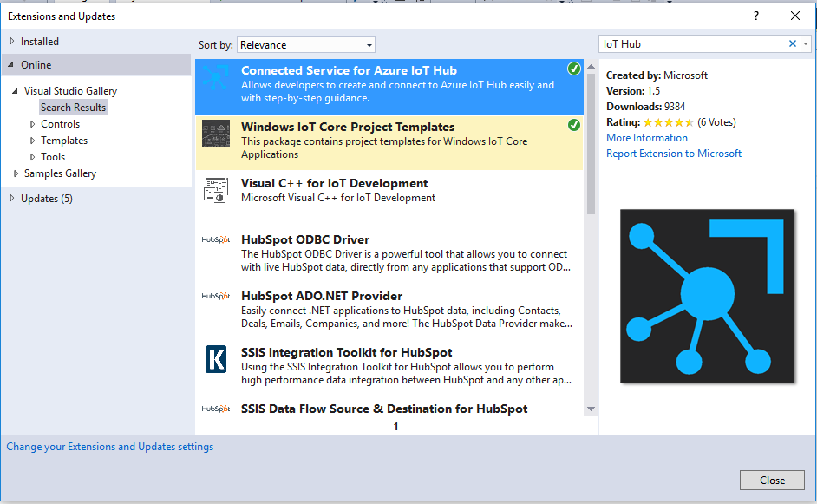
Task: Open the Sort by Relevance dropdown
Action: click(x=306, y=45)
